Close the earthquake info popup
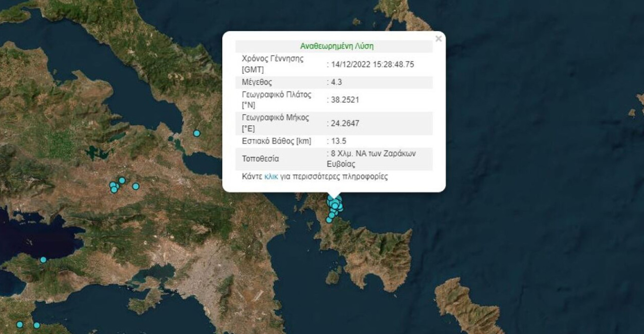 tap(438, 39)
